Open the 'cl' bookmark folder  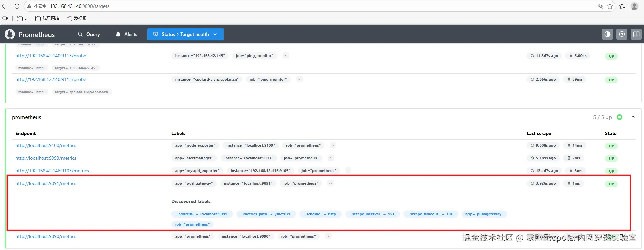pyautogui.click(x=22, y=18)
